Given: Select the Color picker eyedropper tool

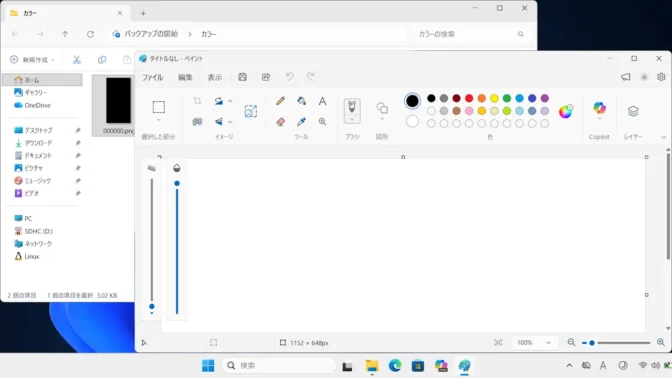Looking at the screenshot, I should 301,122.
